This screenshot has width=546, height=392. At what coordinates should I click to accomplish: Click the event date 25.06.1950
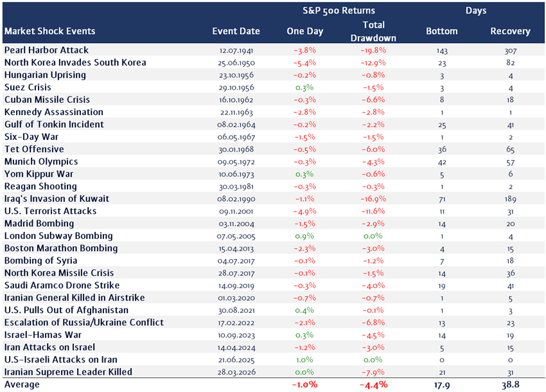[236, 63]
